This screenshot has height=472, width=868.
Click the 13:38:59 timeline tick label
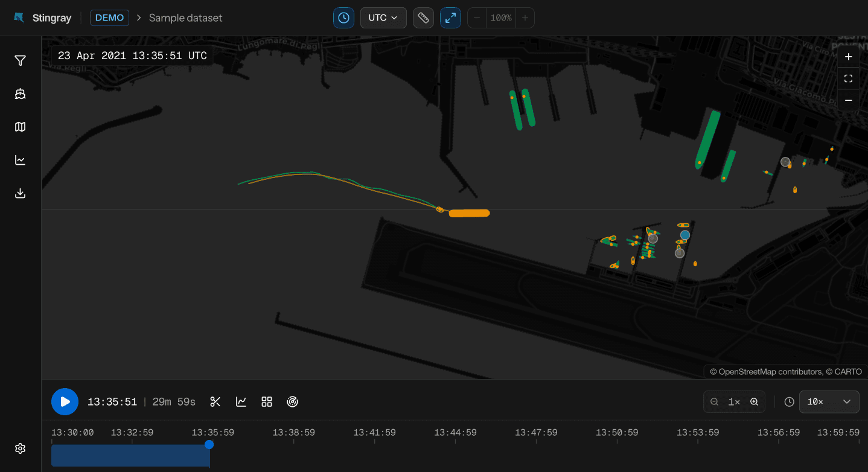click(293, 432)
